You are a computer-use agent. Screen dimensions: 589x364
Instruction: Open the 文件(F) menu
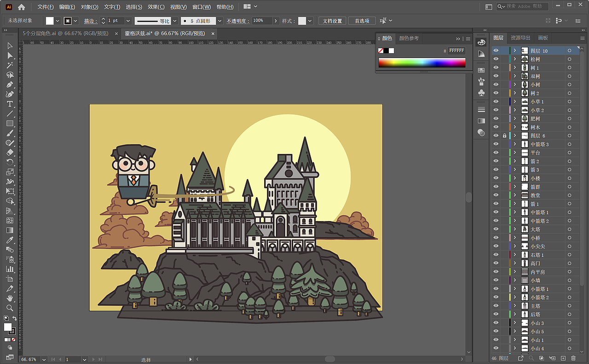click(x=46, y=7)
